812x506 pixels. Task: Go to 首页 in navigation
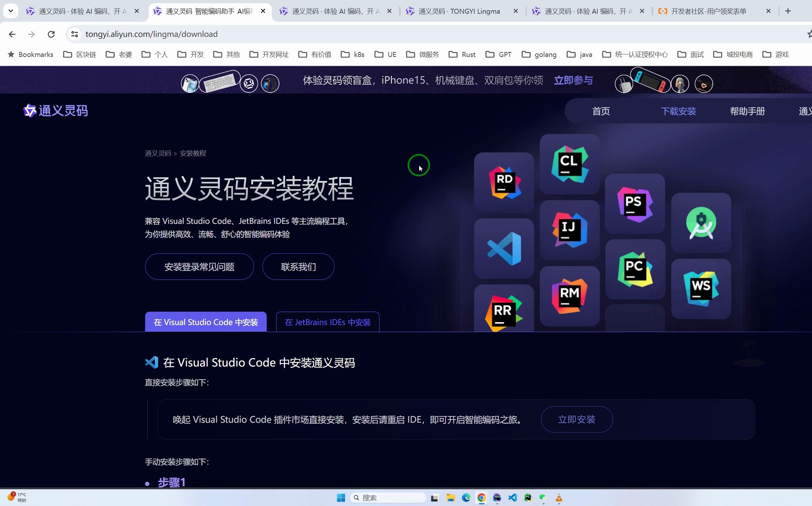(x=601, y=111)
